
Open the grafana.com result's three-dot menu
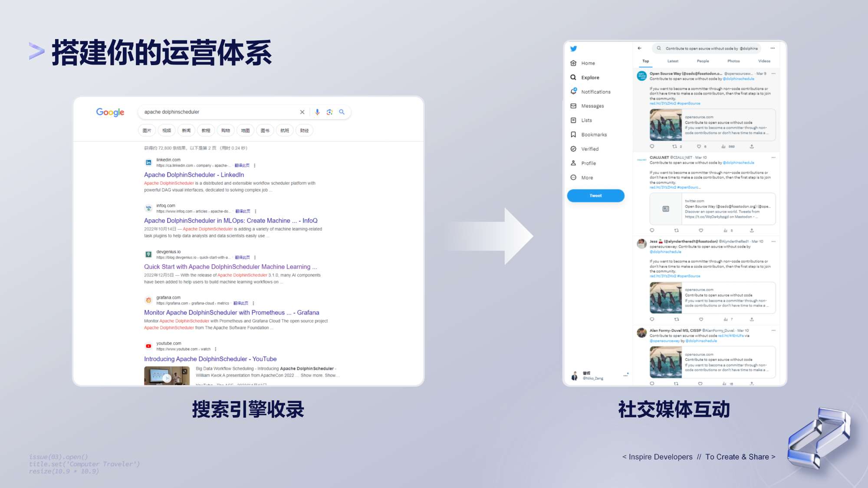click(253, 303)
